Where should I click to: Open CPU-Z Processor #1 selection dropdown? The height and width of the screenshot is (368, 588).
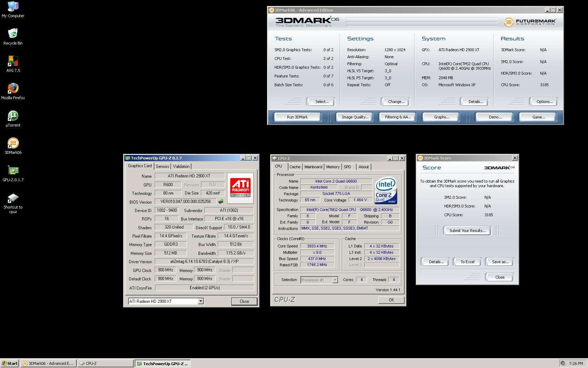pos(335,280)
